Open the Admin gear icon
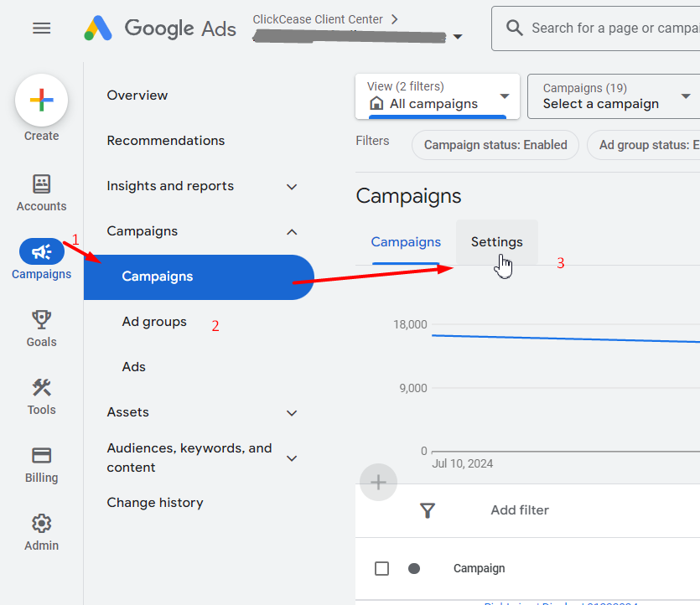 click(x=42, y=524)
